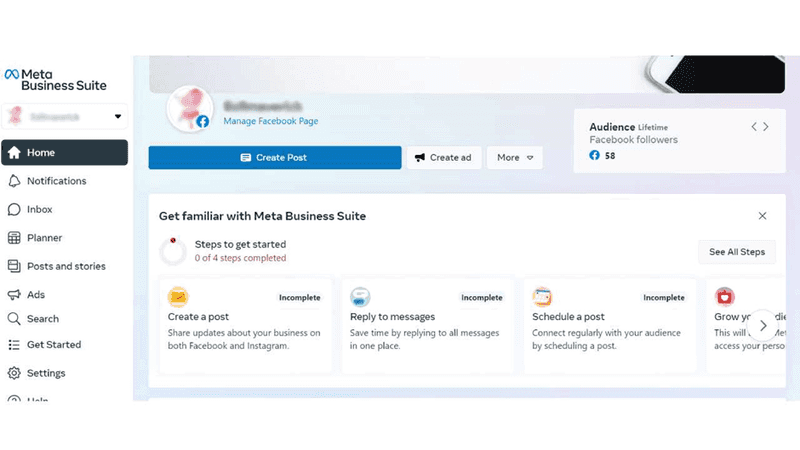
Task: Click the steps progress ring
Action: click(173, 251)
